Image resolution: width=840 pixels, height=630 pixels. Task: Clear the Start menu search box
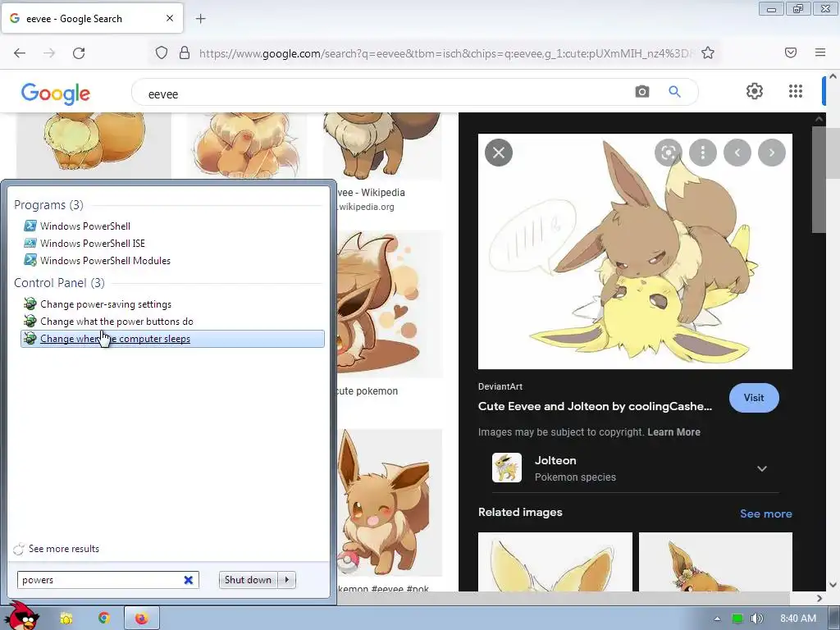(x=188, y=580)
